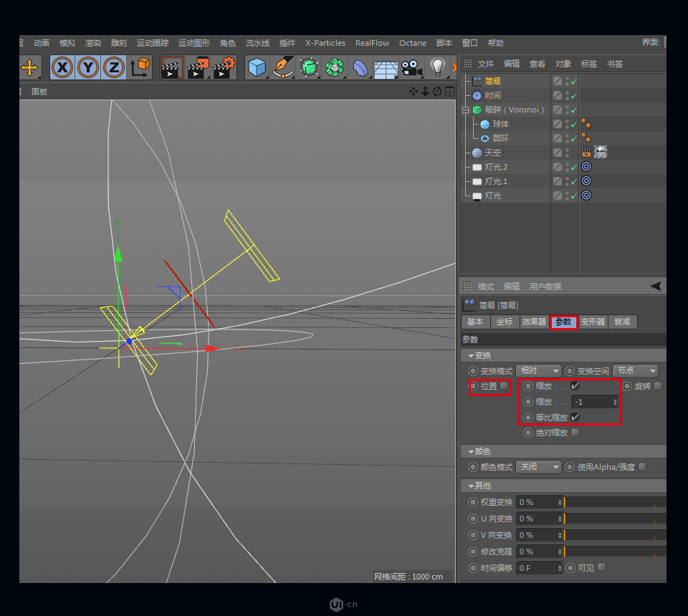The height and width of the screenshot is (616, 688).
Task: Open the 颜色模式 dropdown showing 关闭
Action: 539,466
